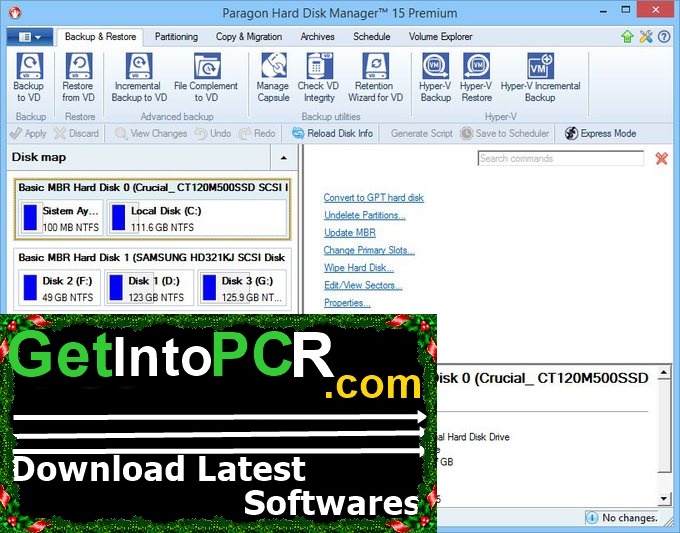The height and width of the screenshot is (533, 680).
Task: Collapse the Disk map panel
Action: (284, 157)
